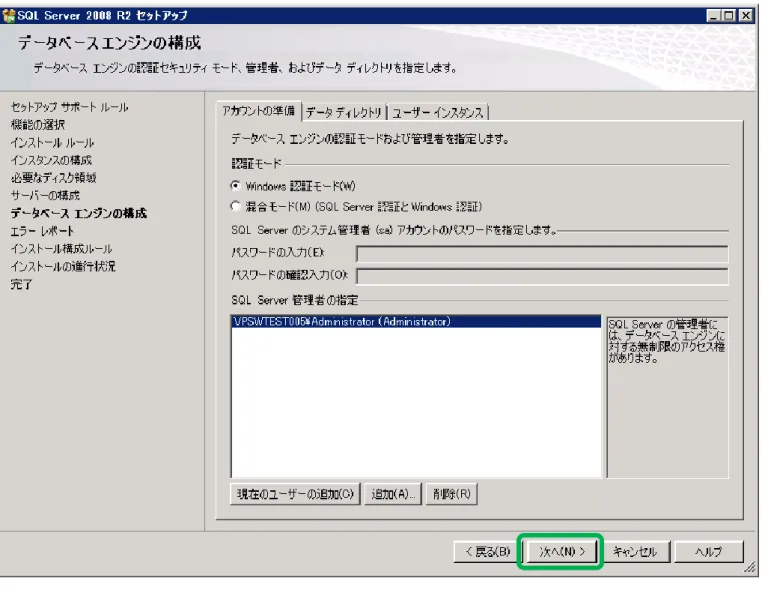Screen dimensions: 768x590
Task: Proceed with 次へ(N) > button
Action: (561, 551)
